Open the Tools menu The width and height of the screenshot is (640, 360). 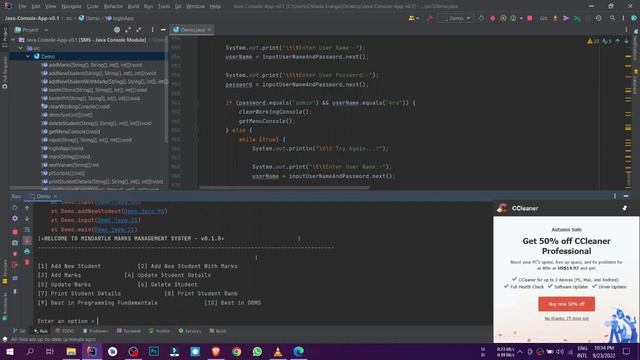164,6
